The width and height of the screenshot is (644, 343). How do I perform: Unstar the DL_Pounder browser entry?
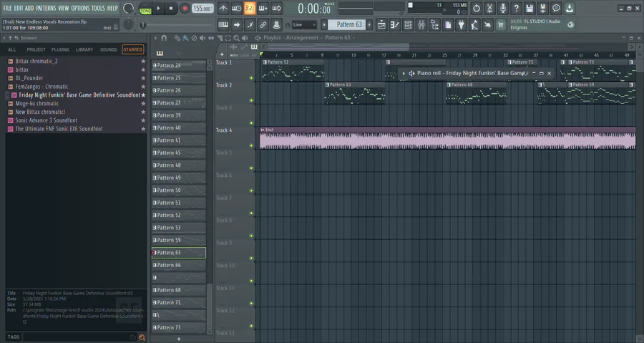pos(143,78)
